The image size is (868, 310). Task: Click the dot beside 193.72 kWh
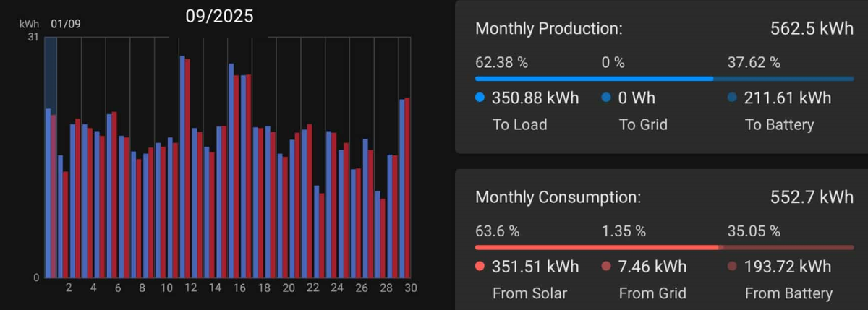pos(732,267)
